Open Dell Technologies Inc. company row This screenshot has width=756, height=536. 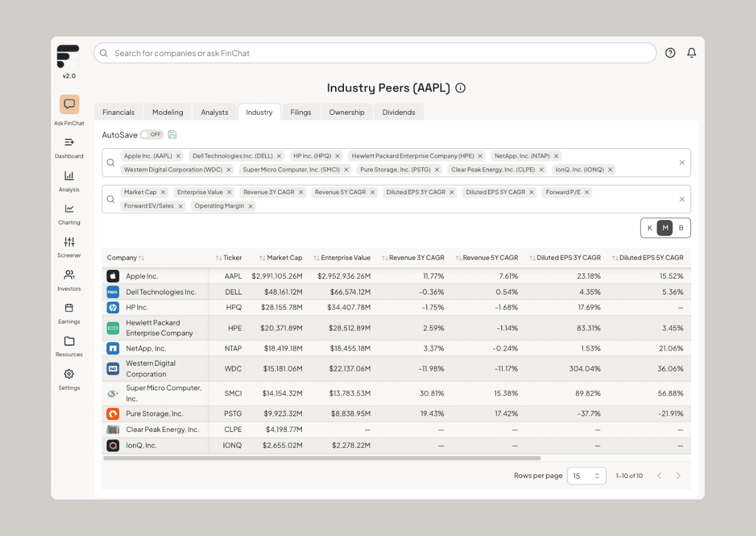point(396,292)
